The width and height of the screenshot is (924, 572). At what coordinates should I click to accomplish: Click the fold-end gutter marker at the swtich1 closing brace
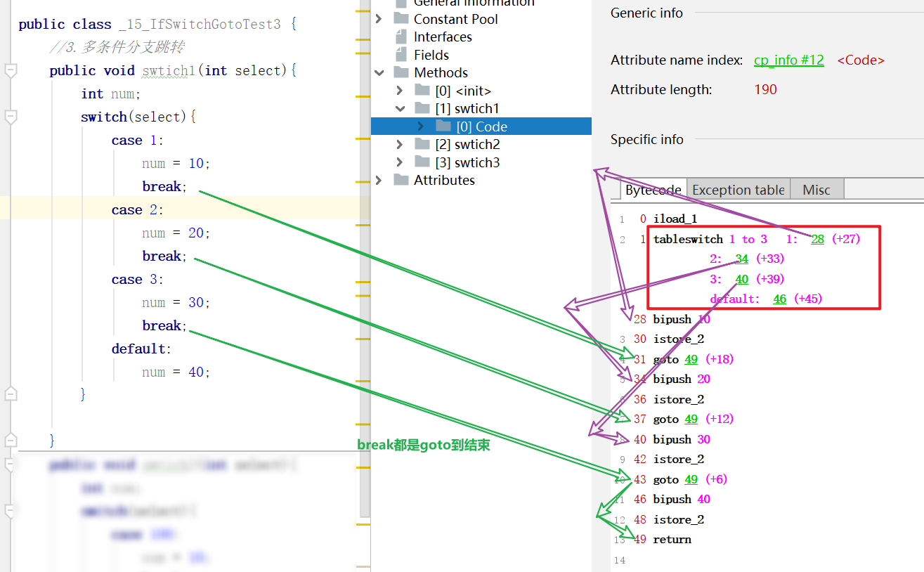[10, 440]
